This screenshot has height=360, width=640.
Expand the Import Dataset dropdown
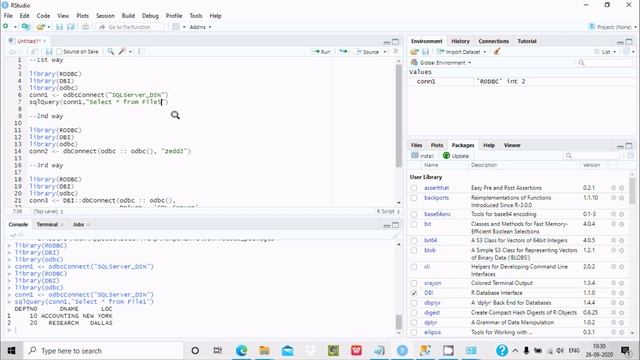pyautogui.click(x=461, y=52)
